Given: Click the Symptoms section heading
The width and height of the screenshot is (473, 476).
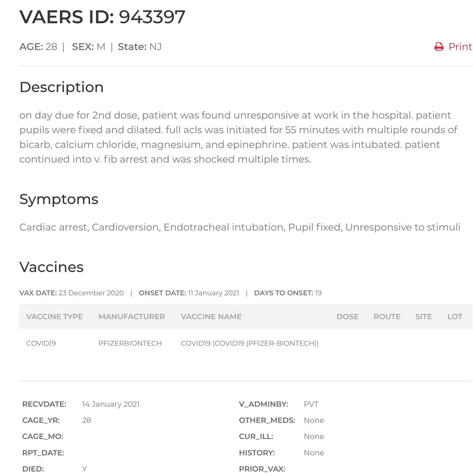Looking at the screenshot, I should pyautogui.click(x=59, y=199).
